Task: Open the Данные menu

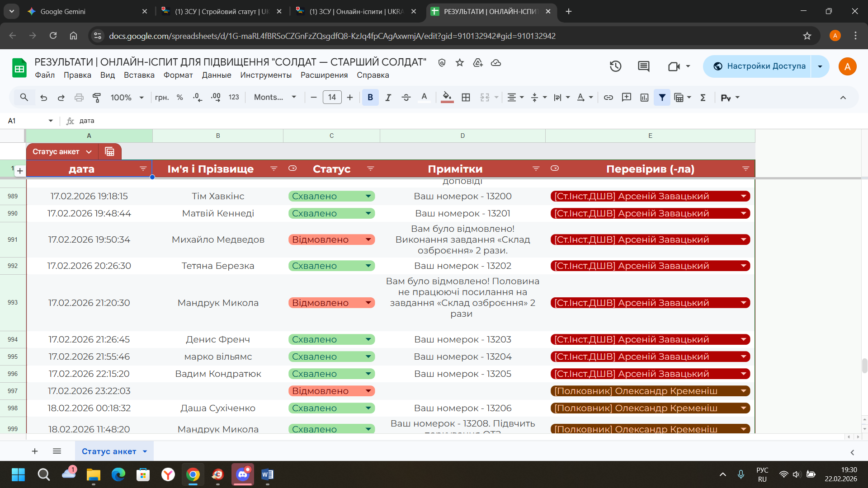Action: tap(217, 75)
